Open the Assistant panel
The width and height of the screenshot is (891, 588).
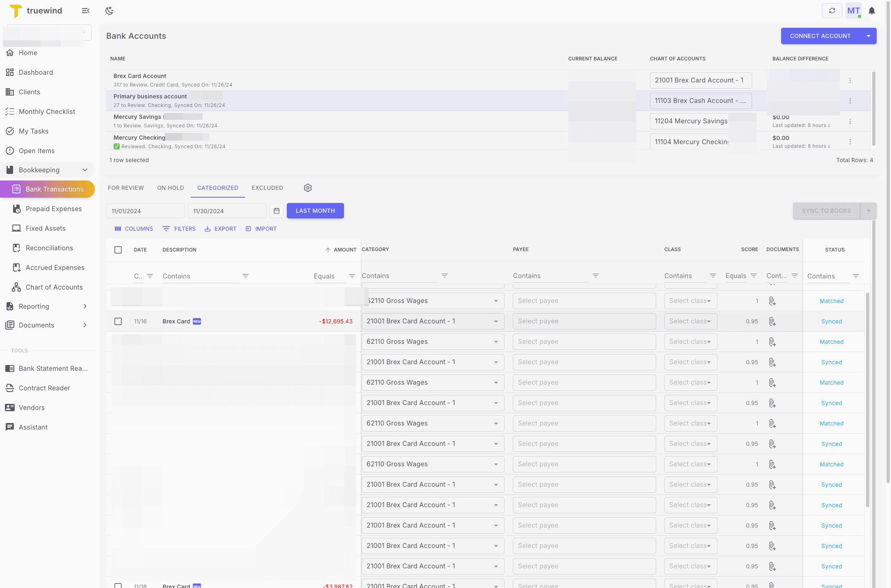click(33, 427)
